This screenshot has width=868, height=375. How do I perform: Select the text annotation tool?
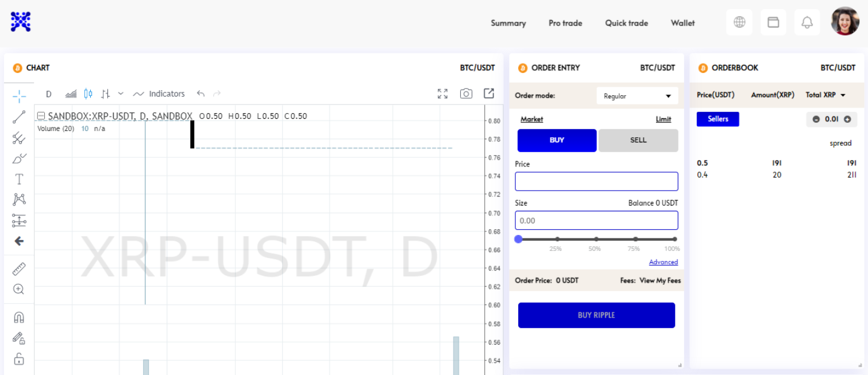pyautogui.click(x=19, y=179)
